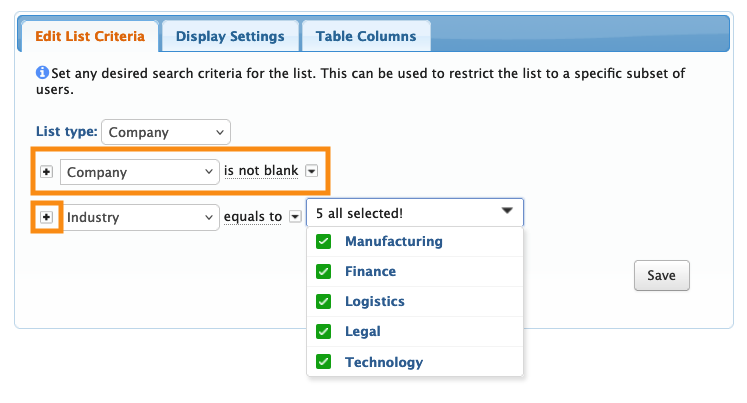Open the 'equals to' operator arrow
This screenshot has height=403, width=747.
pyautogui.click(x=295, y=216)
